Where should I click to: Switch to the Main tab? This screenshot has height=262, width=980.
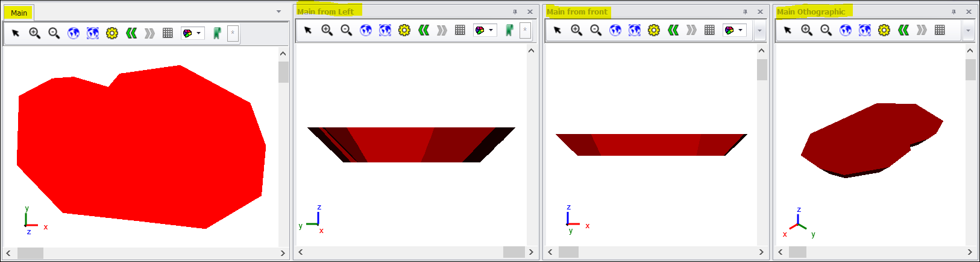[x=19, y=13]
